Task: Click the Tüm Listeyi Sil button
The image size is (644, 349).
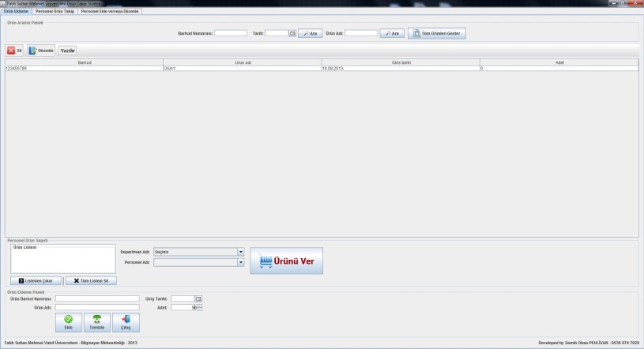Action: [x=91, y=281]
